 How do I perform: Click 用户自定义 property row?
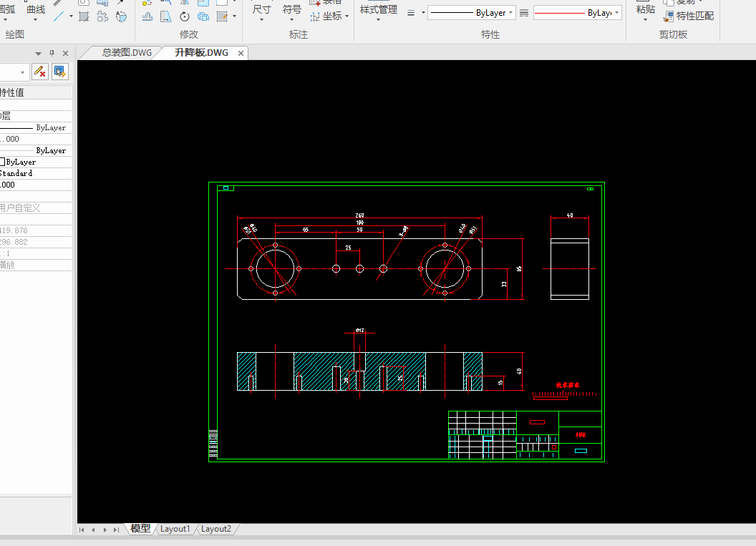(36, 208)
